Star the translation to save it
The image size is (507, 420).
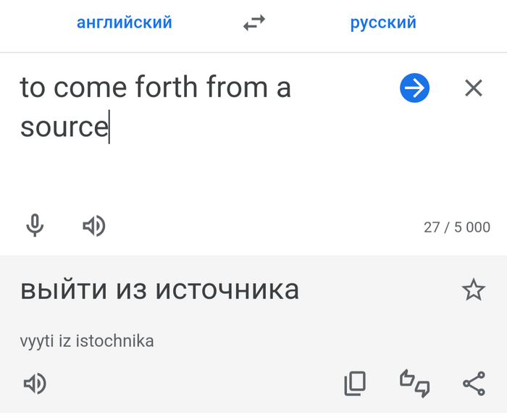click(473, 290)
